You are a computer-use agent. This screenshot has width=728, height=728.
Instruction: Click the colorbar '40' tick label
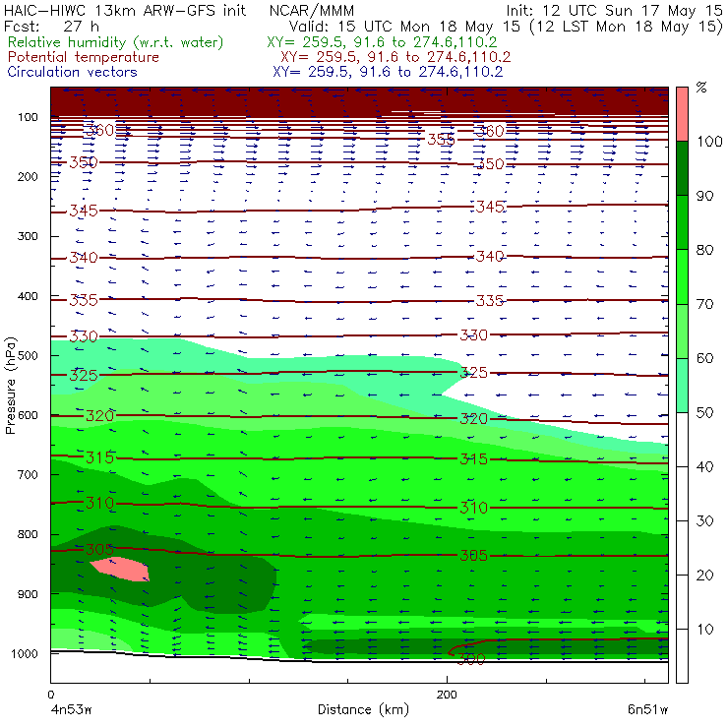(x=704, y=466)
